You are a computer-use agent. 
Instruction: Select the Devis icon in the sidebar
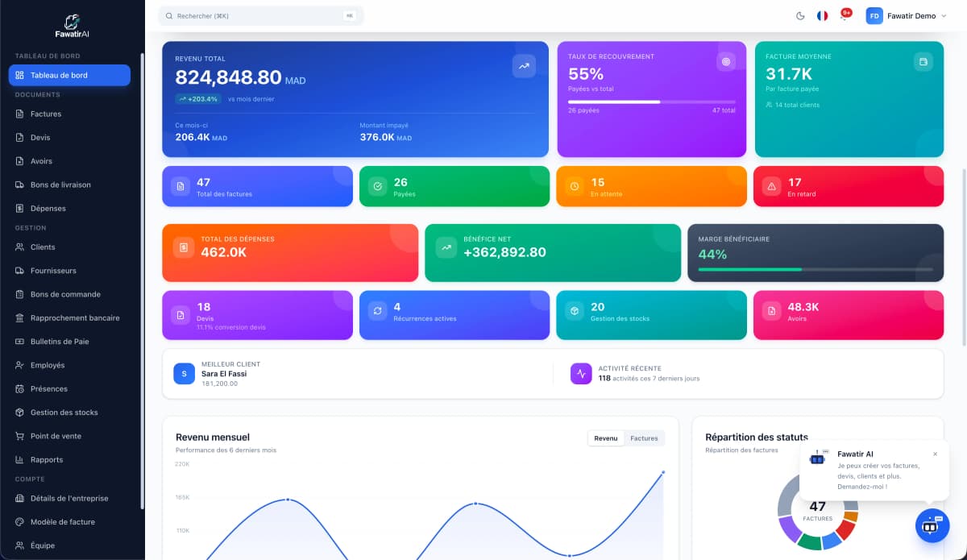19,137
